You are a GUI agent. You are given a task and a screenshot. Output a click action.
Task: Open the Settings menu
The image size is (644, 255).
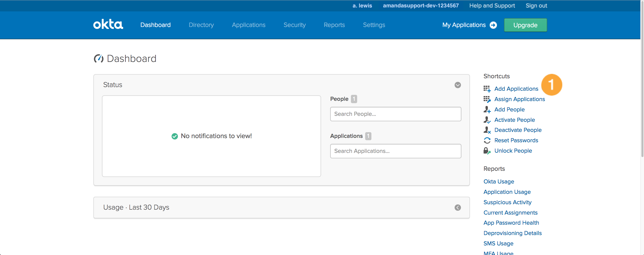point(374,25)
